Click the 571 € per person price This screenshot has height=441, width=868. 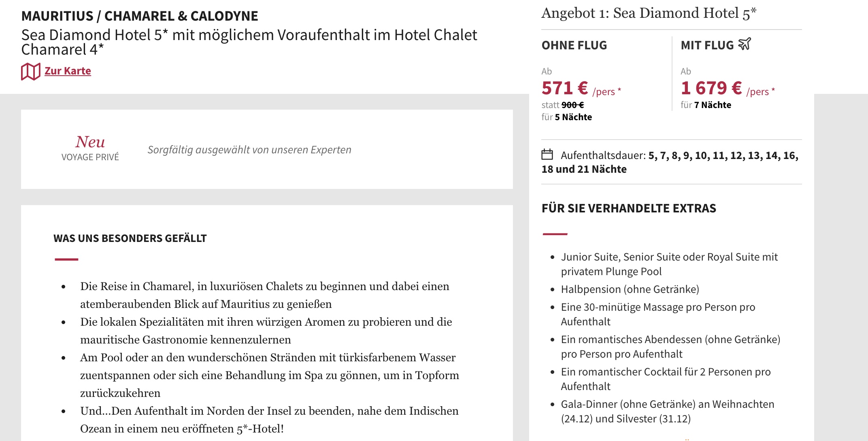[565, 88]
